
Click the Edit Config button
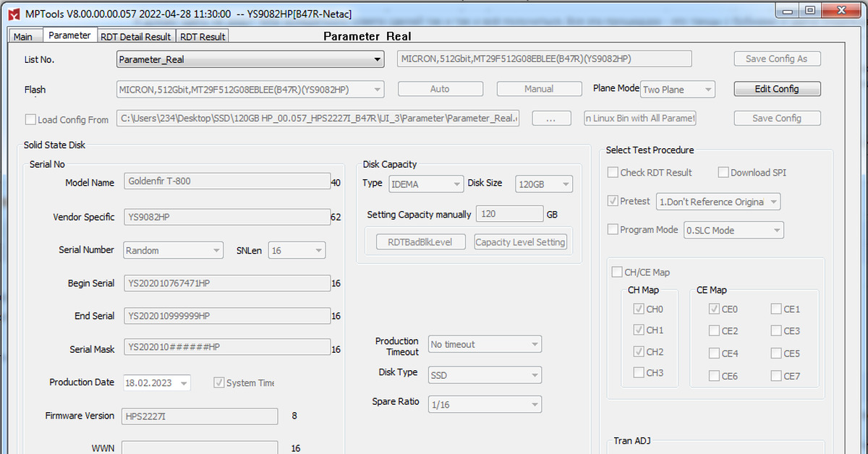click(777, 89)
